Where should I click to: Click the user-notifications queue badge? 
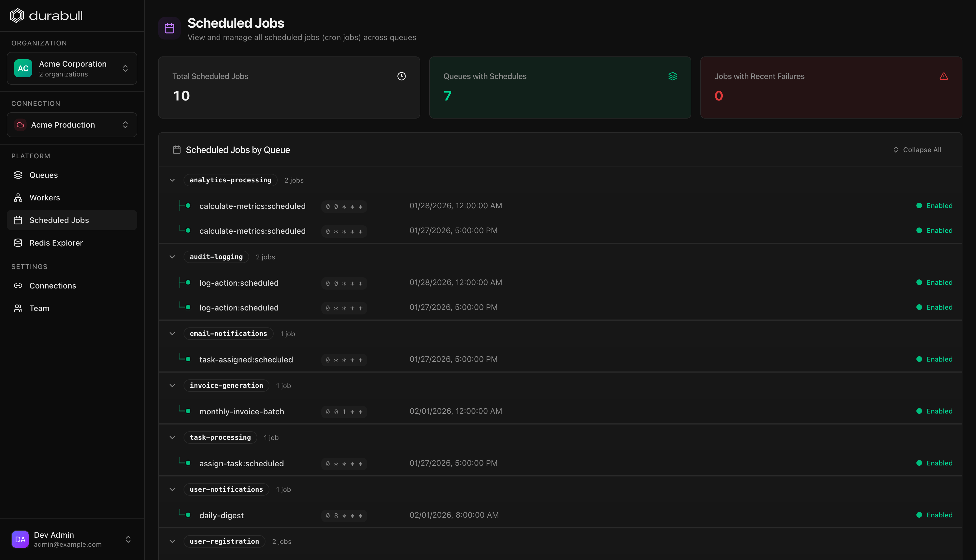point(226,489)
